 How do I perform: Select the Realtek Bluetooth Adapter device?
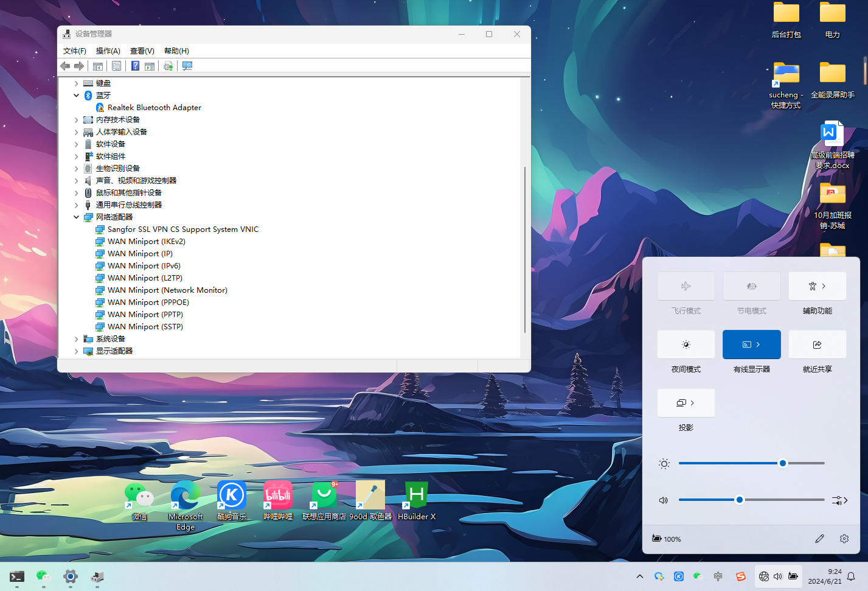pos(155,108)
